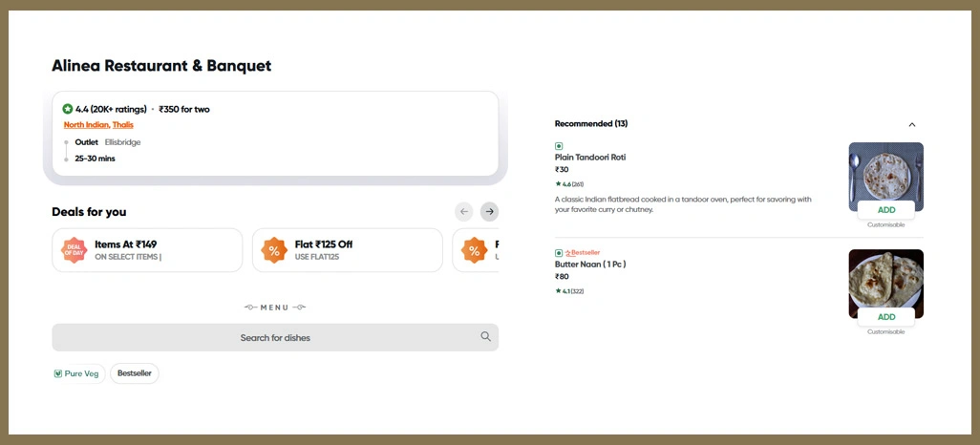Click the left arrow in Deals
The image size is (980, 445).
tap(464, 211)
